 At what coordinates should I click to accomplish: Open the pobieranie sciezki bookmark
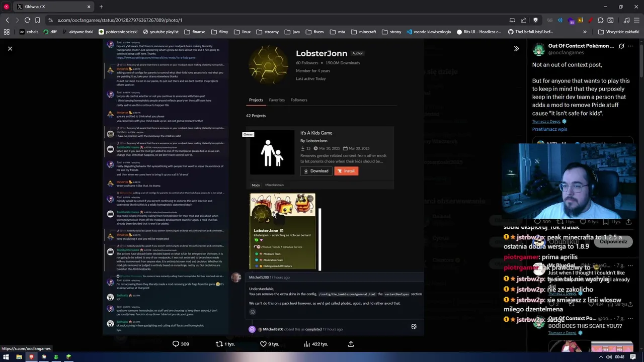click(x=118, y=32)
